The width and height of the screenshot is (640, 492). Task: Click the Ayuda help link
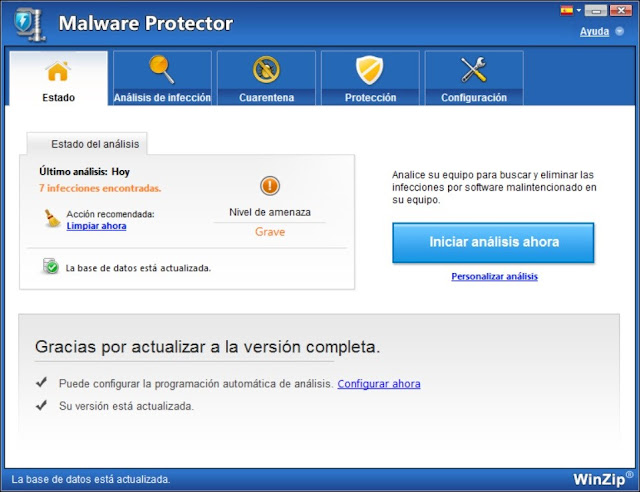(594, 31)
